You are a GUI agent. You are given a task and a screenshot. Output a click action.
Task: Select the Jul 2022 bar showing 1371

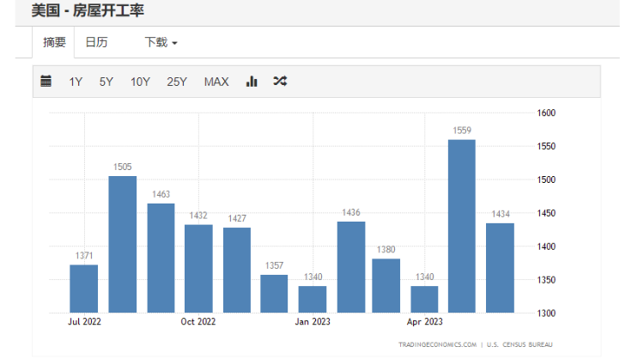(x=83, y=289)
